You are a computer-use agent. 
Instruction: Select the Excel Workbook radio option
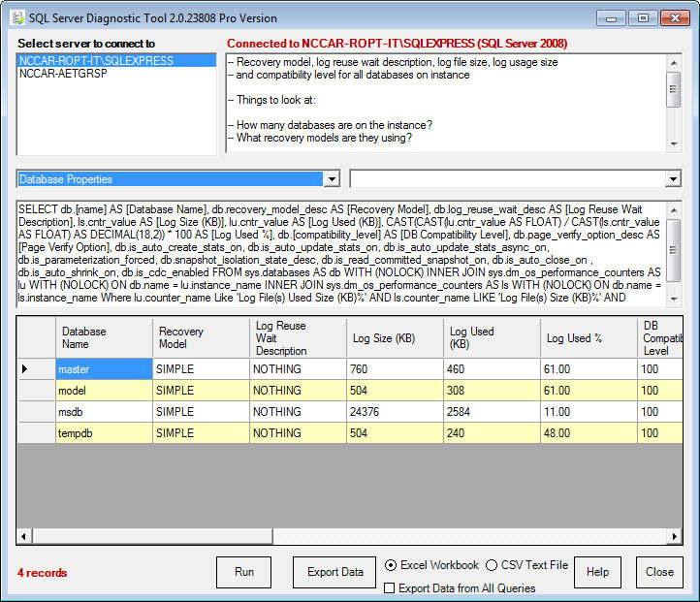pos(391,565)
